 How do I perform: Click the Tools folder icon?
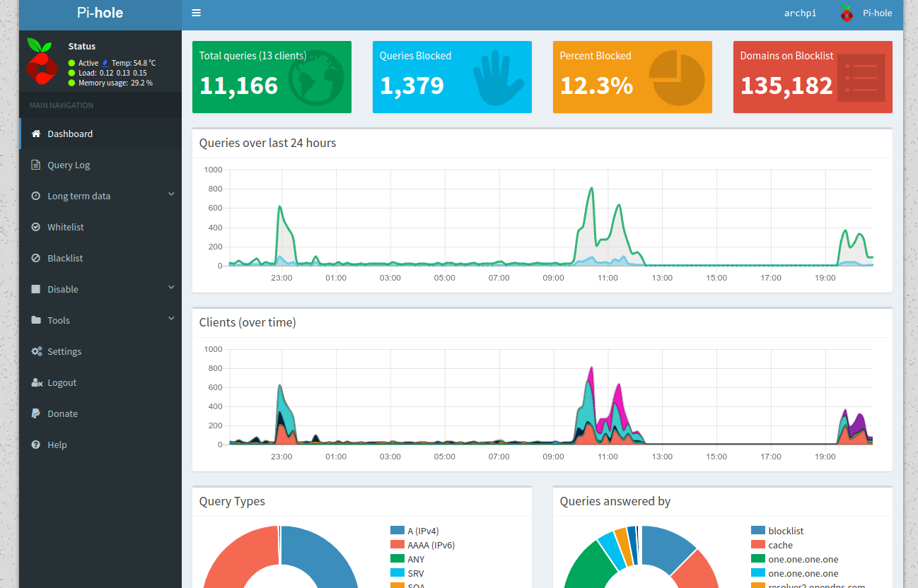tap(36, 320)
